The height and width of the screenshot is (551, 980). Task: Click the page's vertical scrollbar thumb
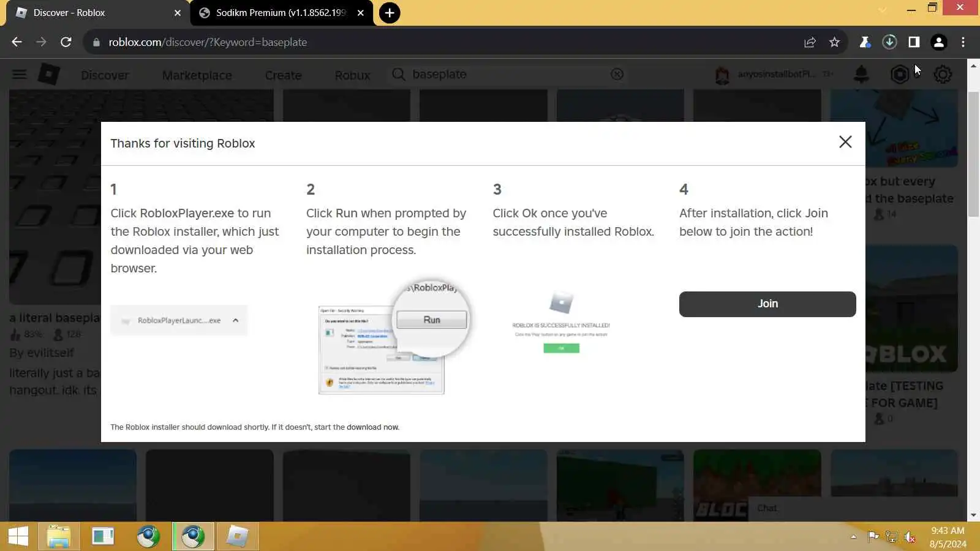[973, 153]
